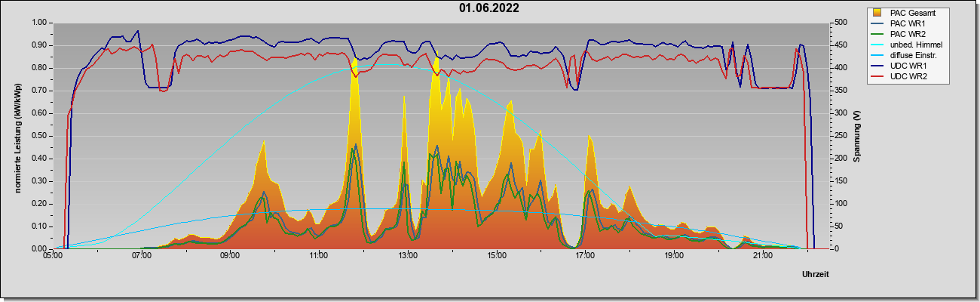Click the UDC WR1 legend entry

point(908,66)
